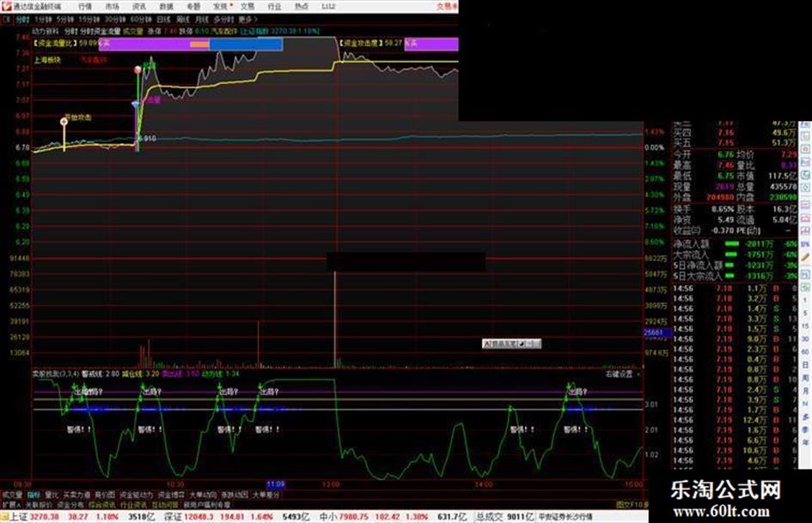Image resolution: width=812 pixels, height=523 pixels.
Task: Click the 深证 index in the status bar
Action: [173, 517]
